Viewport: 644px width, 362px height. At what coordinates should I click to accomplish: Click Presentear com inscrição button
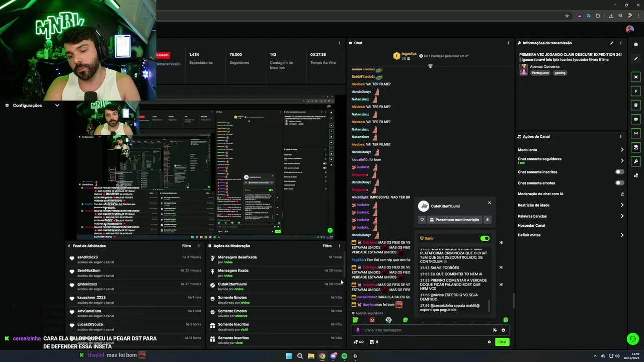pyautogui.click(x=454, y=220)
